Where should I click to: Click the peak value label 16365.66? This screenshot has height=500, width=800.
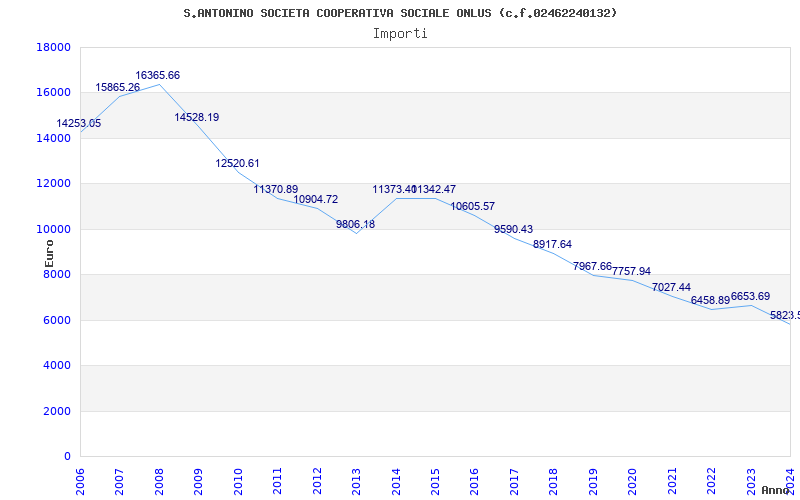158,76
